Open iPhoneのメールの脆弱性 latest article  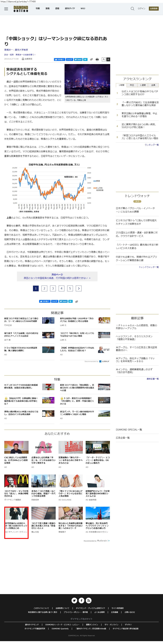(x=136, y=327)
